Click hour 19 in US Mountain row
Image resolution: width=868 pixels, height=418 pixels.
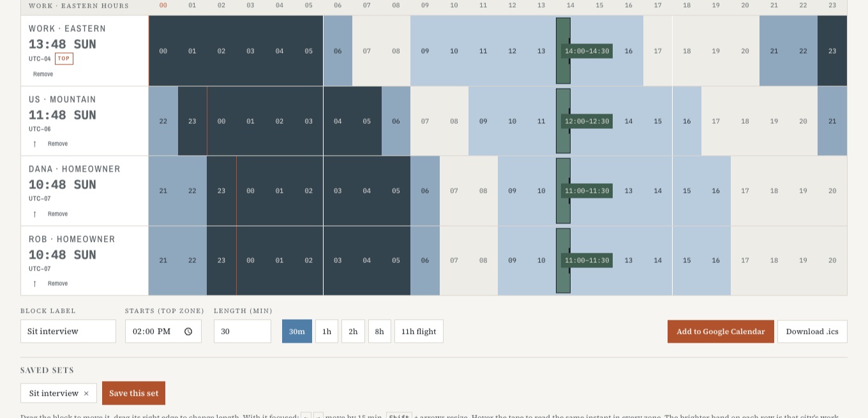774,121
